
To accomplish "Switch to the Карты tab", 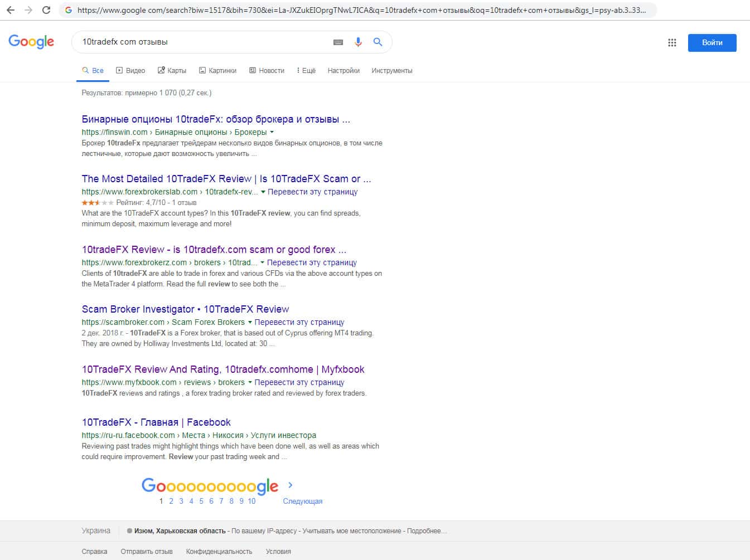I will click(172, 71).
